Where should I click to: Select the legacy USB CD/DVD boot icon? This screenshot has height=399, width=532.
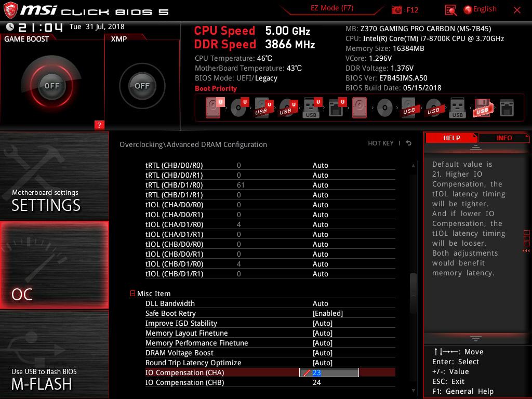point(433,108)
